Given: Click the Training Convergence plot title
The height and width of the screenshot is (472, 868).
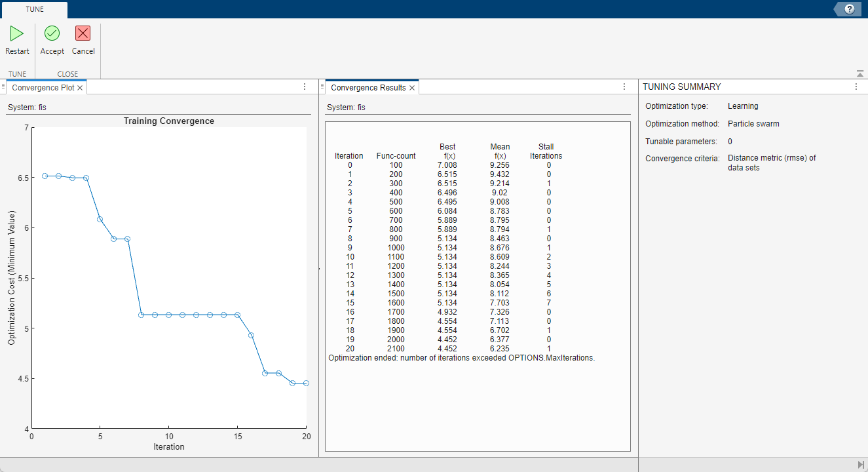Looking at the screenshot, I should 168,121.
